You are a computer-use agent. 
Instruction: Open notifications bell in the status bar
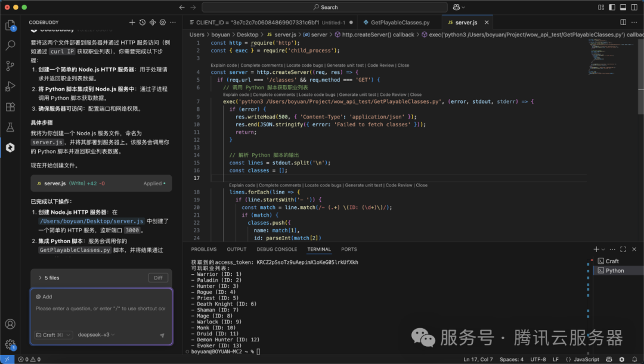click(x=634, y=359)
